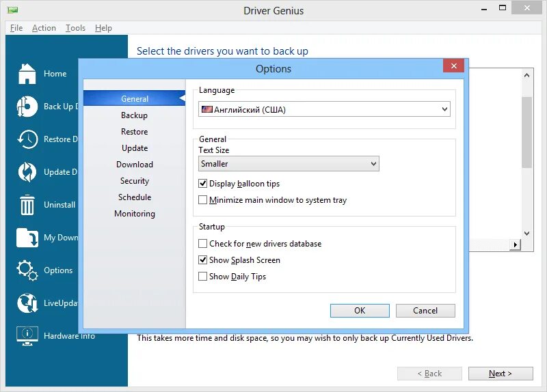This screenshot has width=547, height=392.
Task: Click the Restore Drivers clock icon
Action: point(27,139)
